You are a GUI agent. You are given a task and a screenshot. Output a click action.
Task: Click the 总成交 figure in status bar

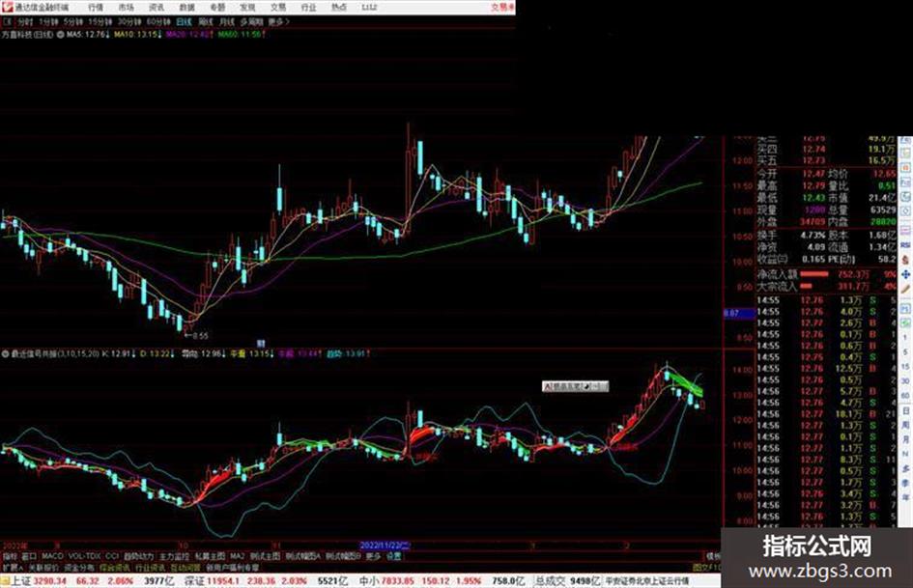point(585,581)
